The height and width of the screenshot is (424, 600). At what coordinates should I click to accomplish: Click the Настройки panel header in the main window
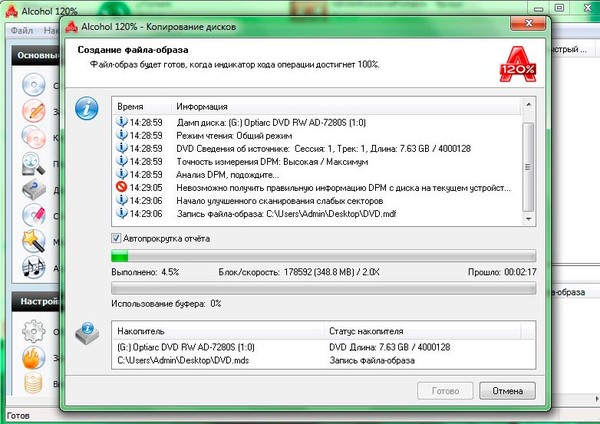36,301
